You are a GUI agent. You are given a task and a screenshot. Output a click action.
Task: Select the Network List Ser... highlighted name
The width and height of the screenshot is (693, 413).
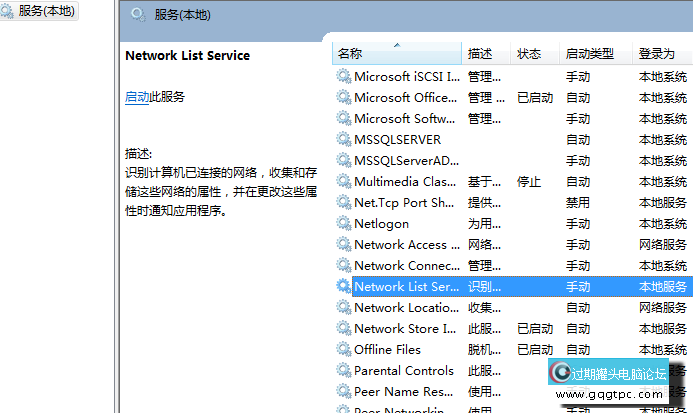click(407, 287)
